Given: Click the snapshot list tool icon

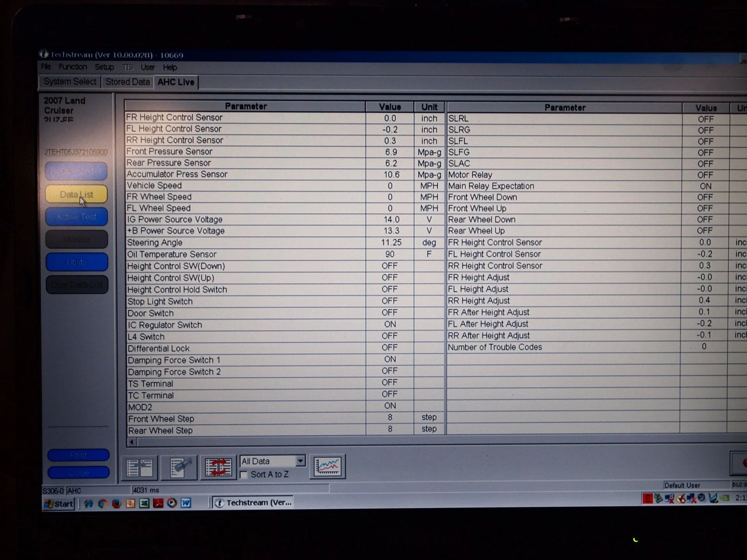Looking at the screenshot, I should click(179, 467).
